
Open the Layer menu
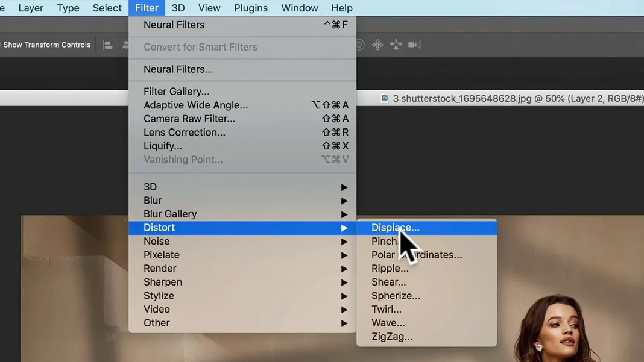(x=31, y=8)
